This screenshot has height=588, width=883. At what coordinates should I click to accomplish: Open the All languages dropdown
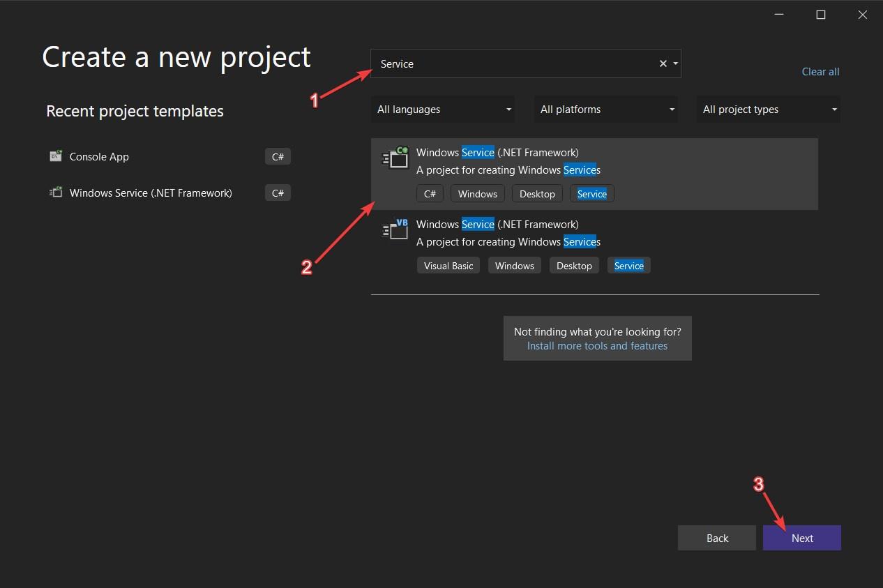tap(443, 109)
